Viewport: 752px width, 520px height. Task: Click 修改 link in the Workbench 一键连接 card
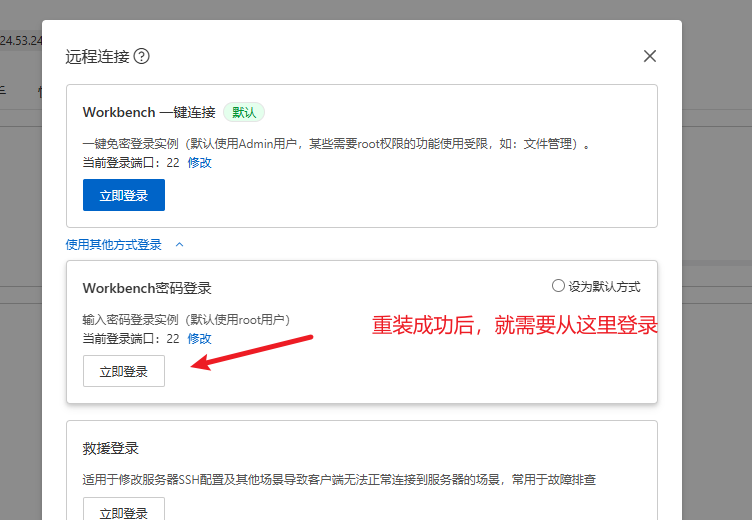point(200,163)
